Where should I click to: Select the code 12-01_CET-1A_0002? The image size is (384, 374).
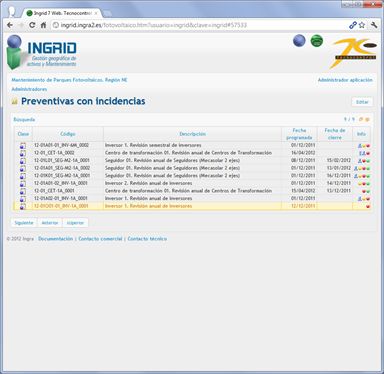click(x=54, y=153)
